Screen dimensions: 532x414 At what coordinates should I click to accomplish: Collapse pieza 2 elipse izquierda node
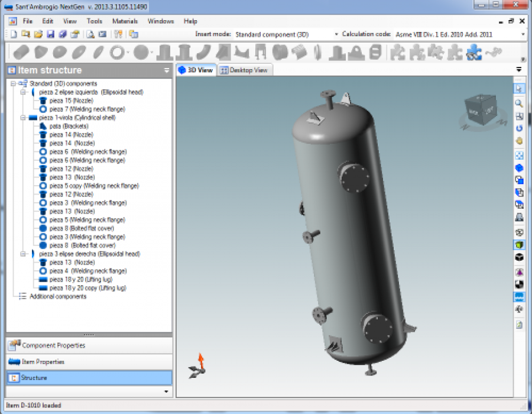click(22, 92)
